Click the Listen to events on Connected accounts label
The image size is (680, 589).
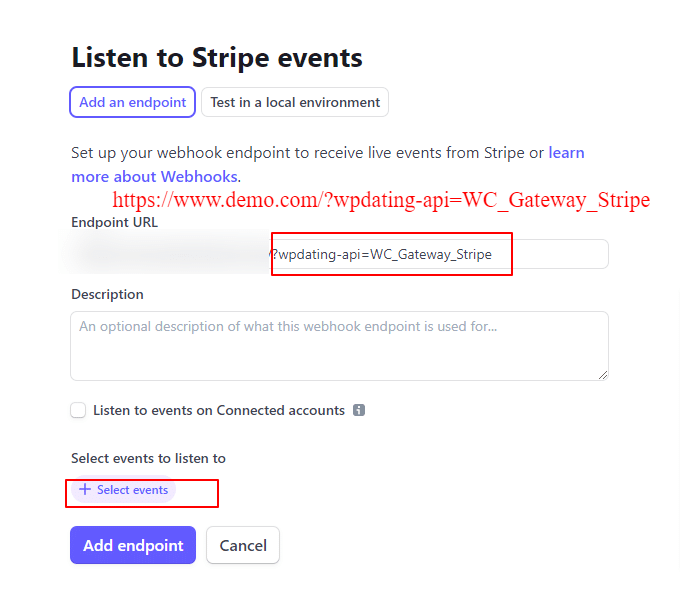[x=219, y=410]
